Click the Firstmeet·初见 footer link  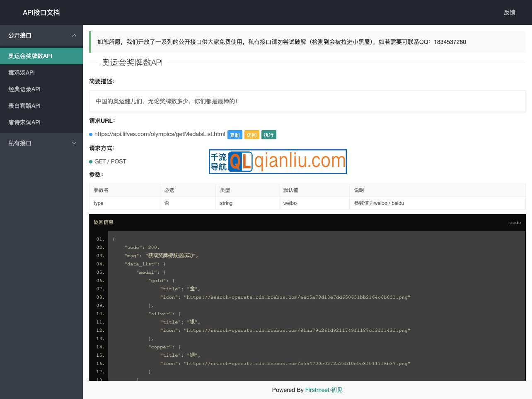coord(324,390)
